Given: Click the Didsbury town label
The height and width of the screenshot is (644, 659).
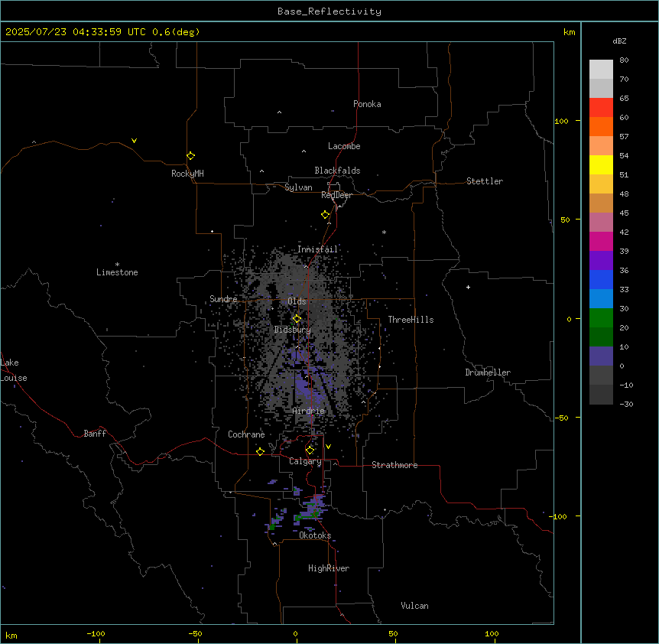Looking at the screenshot, I should [x=293, y=330].
